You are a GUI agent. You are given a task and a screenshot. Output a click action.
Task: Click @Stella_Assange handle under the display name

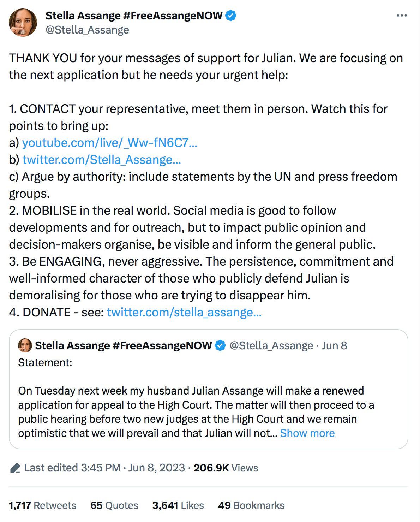87,30
